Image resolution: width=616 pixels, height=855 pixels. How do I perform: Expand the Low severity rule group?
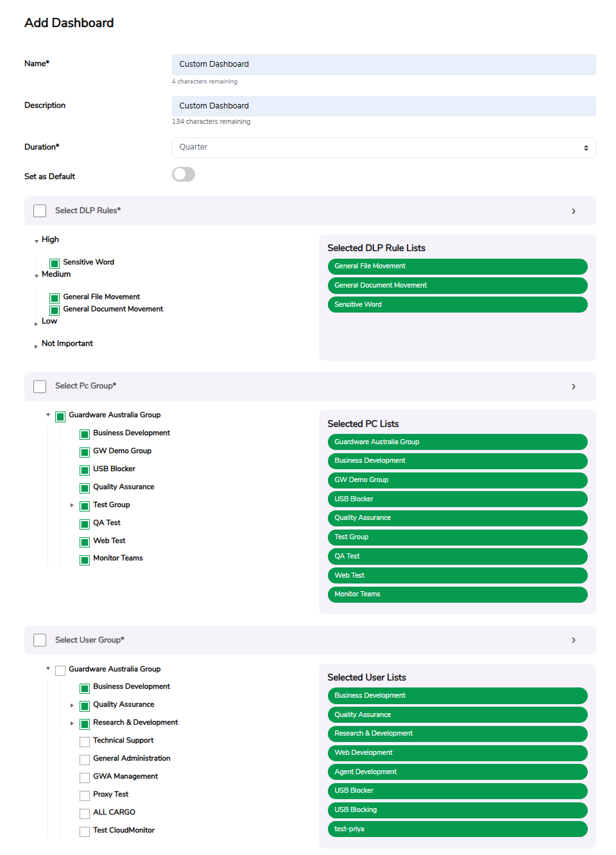tap(37, 322)
